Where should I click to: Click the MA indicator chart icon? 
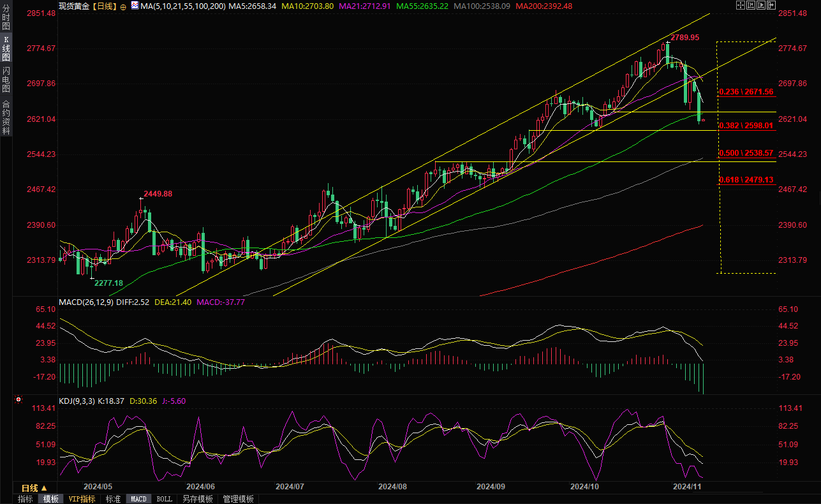[134, 6]
